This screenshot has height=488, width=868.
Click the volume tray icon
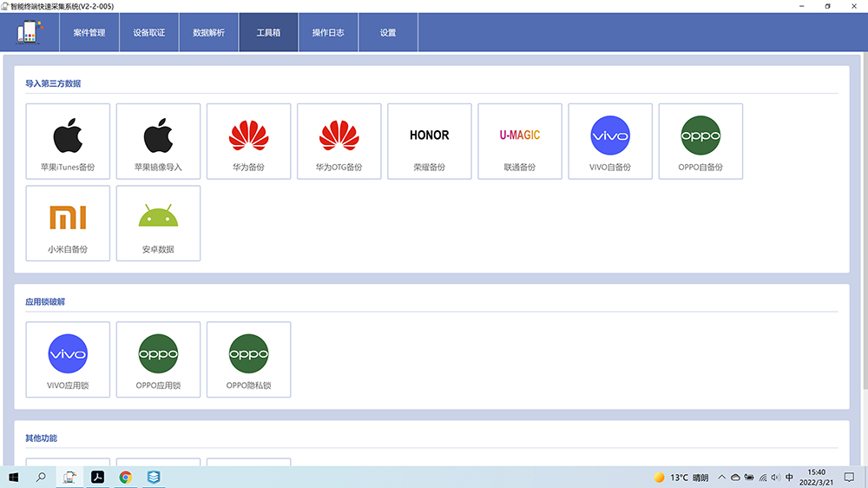775,478
